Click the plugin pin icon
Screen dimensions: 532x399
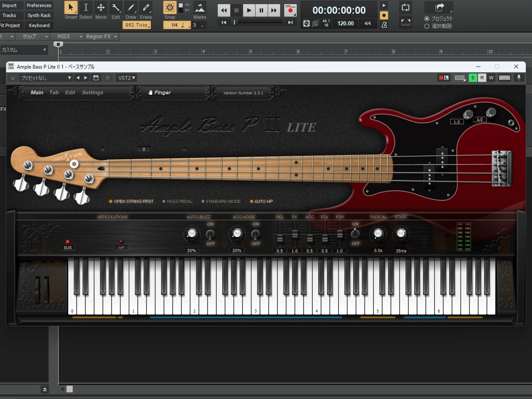pyautogui.click(x=519, y=78)
